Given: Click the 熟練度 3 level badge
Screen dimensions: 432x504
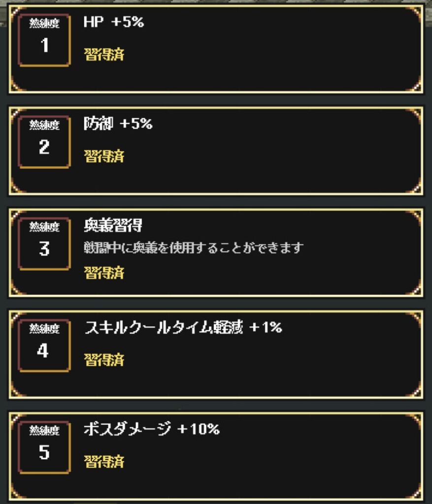Looking at the screenshot, I should 44,244.
